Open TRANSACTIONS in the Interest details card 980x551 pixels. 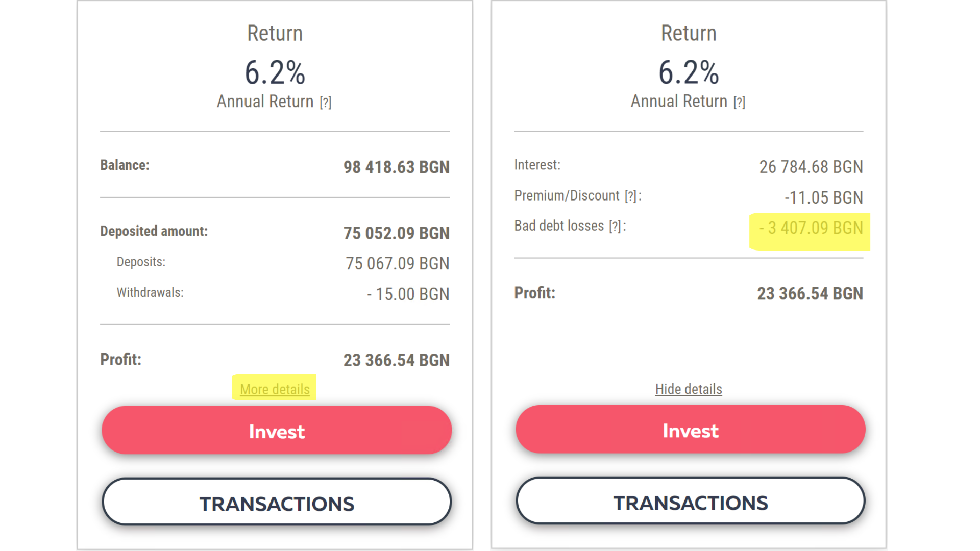point(691,502)
